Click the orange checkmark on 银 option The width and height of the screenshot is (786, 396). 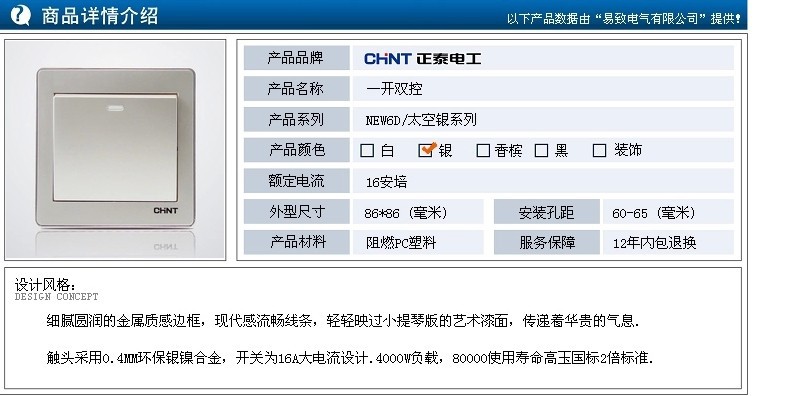click(429, 147)
